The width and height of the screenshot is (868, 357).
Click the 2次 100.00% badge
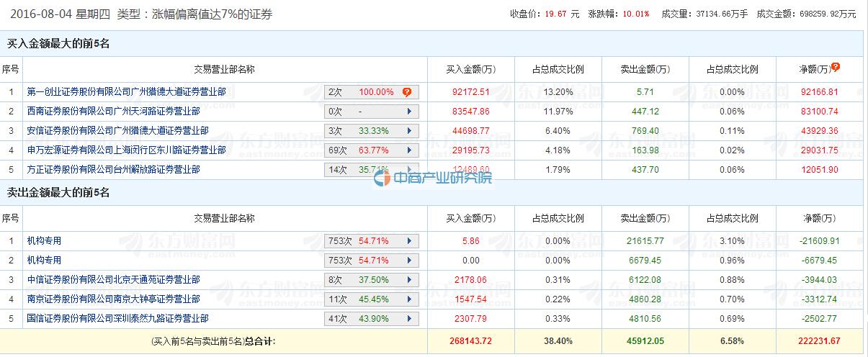pos(372,92)
